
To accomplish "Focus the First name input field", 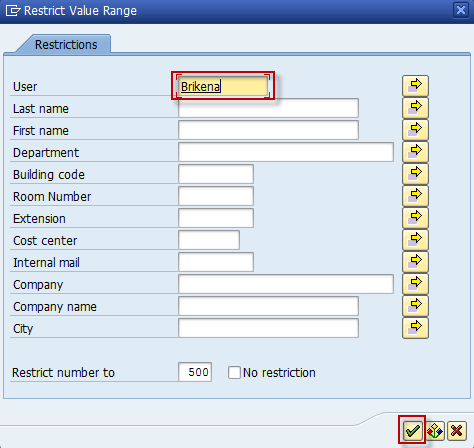I will pos(268,130).
